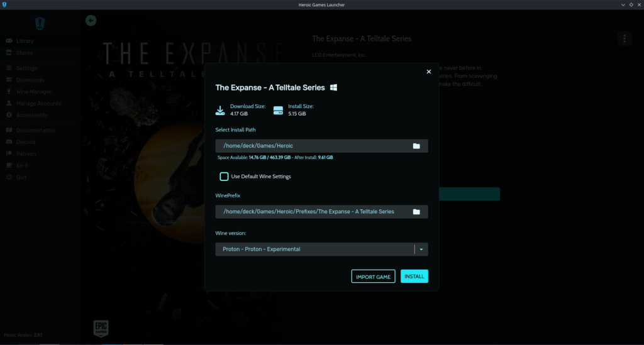
Task: Open Manage Accounts in the sidebar
Action: click(40, 104)
